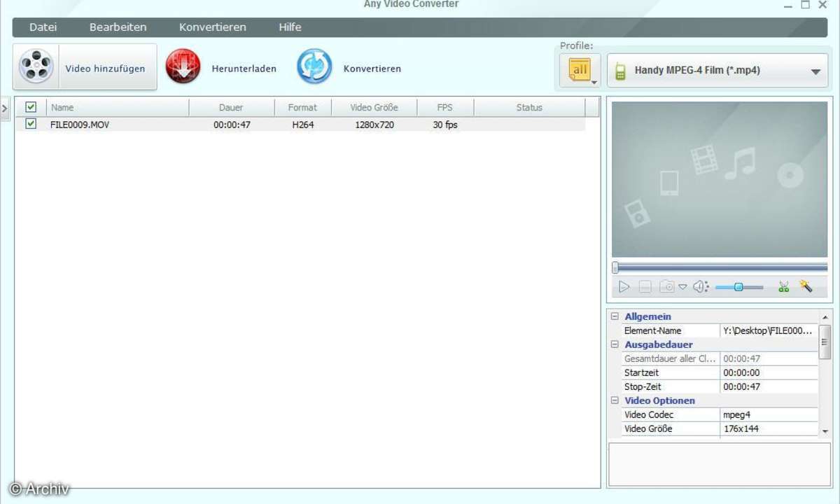Mute audio with the speaker icon

pos(701,287)
